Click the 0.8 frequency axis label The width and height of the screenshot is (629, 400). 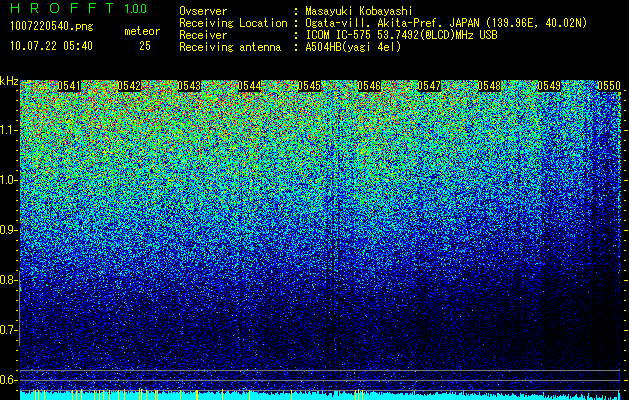coord(8,280)
